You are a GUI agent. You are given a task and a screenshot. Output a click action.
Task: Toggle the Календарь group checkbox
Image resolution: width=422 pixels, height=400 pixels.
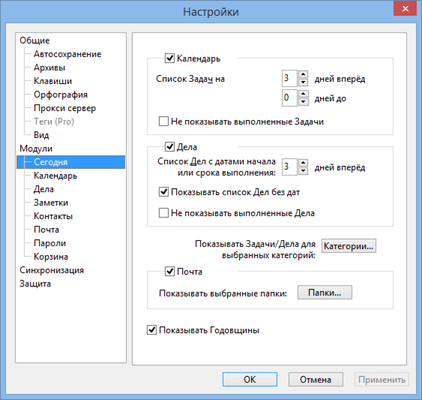click(170, 58)
